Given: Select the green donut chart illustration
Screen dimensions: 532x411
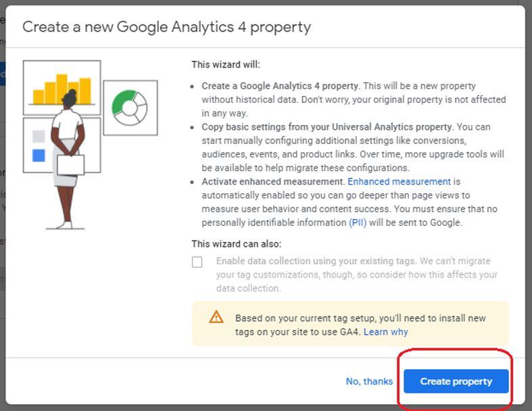Looking at the screenshot, I should click(x=130, y=107).
